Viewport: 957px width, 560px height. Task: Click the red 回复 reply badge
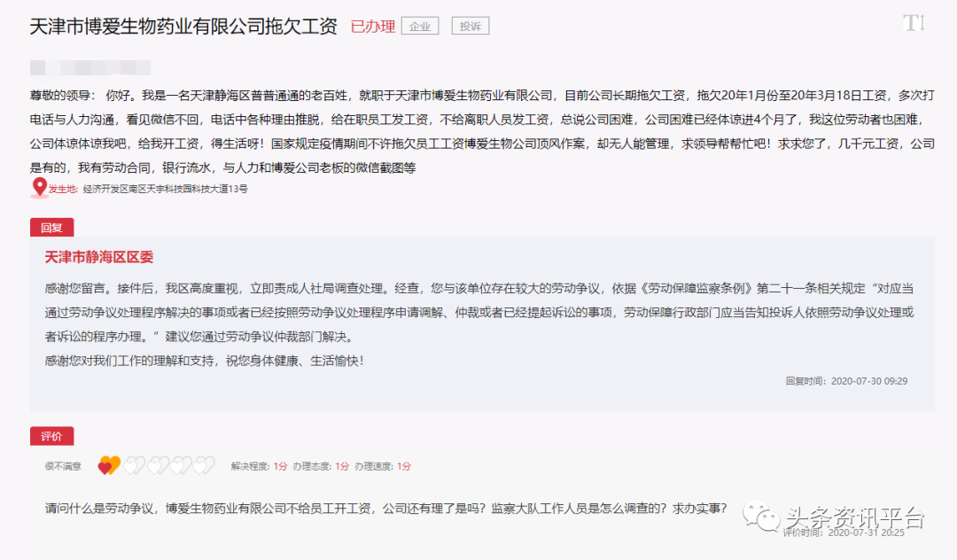[51, 228]
